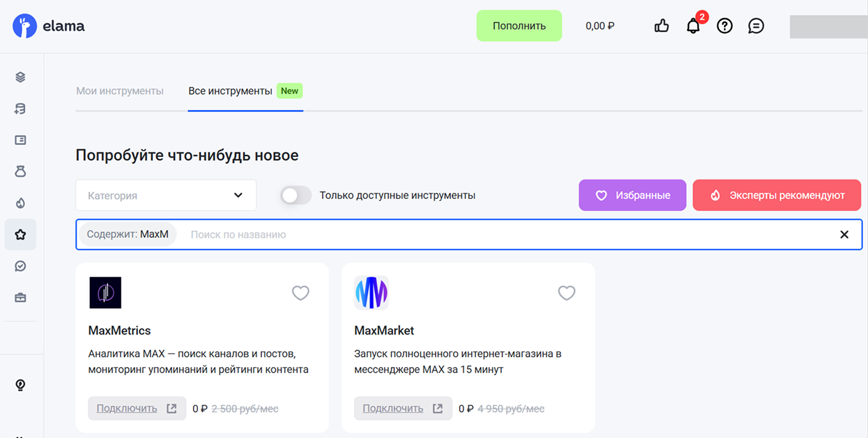Clear the search field with X
This screenshot has height=438, width=868.
coord(844,234)
